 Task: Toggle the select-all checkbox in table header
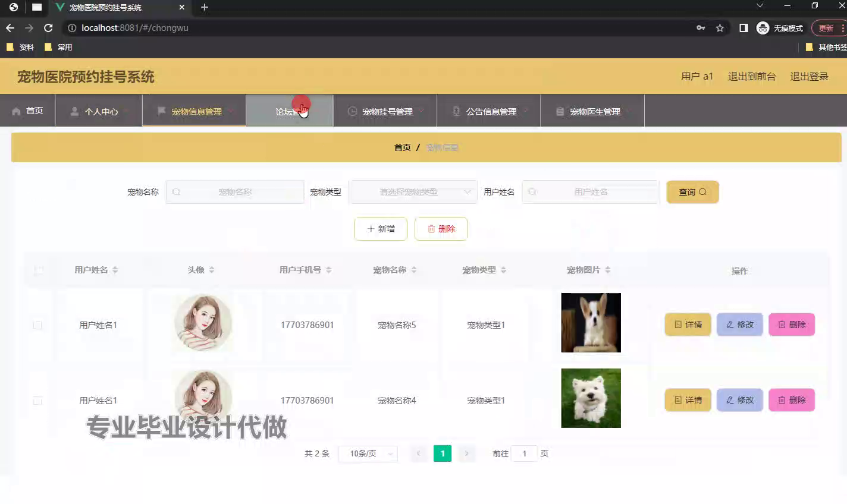coord(39,271)
